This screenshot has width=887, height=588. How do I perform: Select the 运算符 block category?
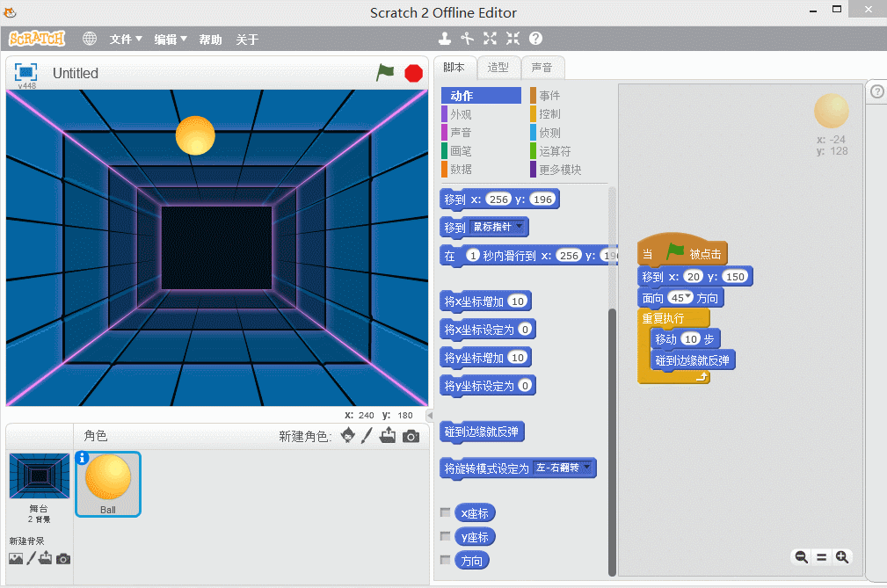[x=569, y=151]
